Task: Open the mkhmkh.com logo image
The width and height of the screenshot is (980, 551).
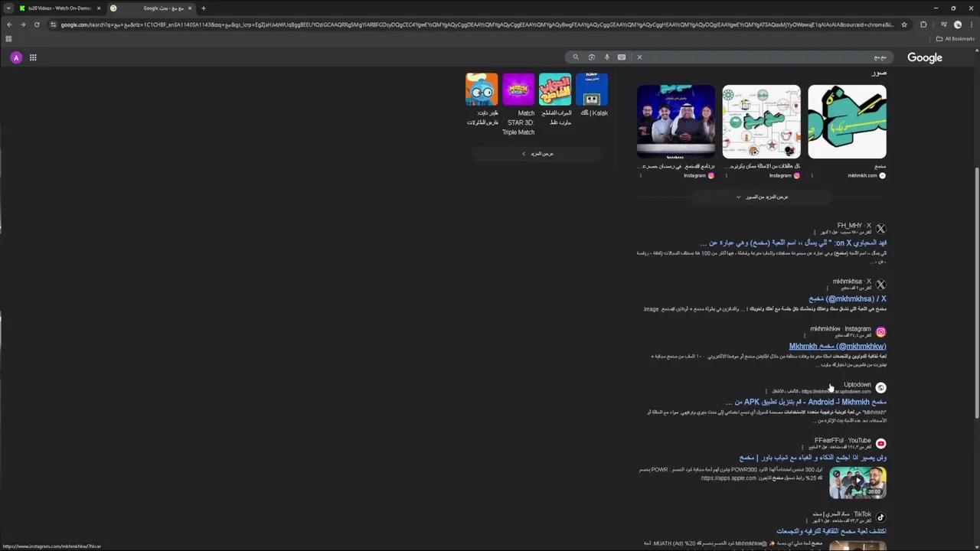Action: (x=847, y=122)
